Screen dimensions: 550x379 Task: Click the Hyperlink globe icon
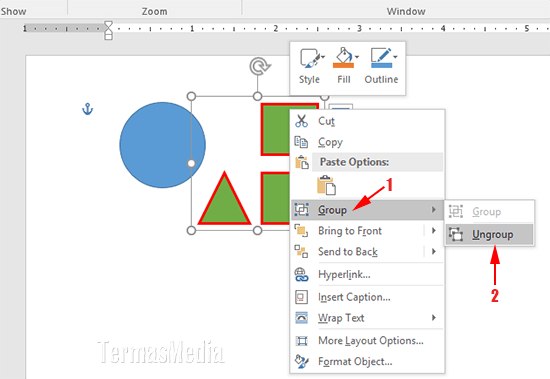click(301, 274)
